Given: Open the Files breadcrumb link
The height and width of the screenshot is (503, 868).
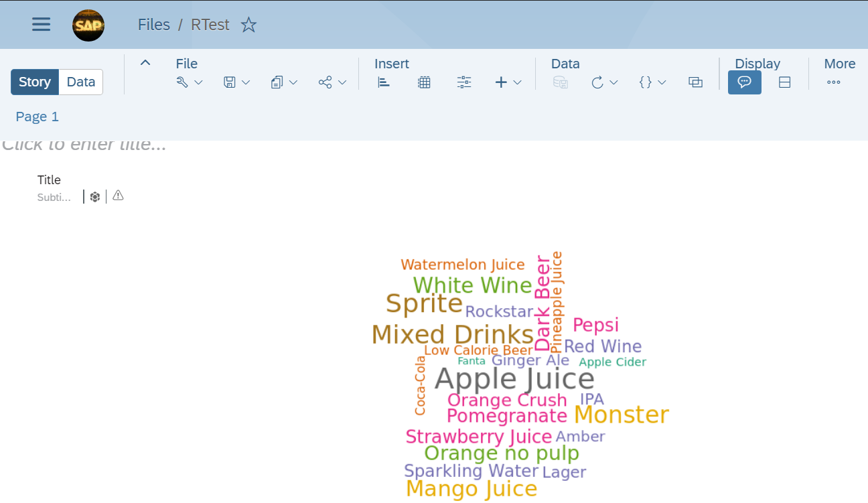Looking at the screenshot, I should click(x=154, y=25).
